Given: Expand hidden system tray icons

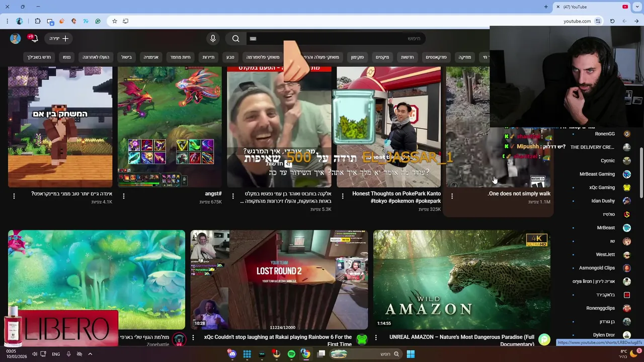Looking at the screenshot, I should pyautogui.click(x=90, y=354).
